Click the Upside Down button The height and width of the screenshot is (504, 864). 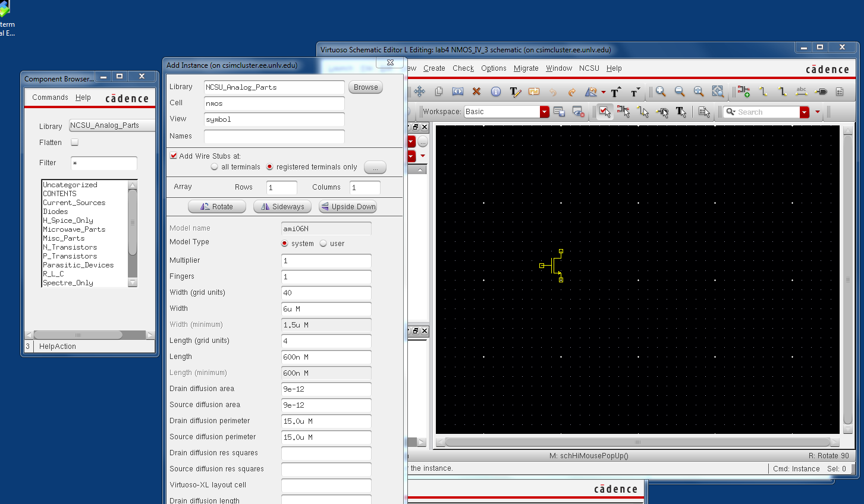coord(348,207)
